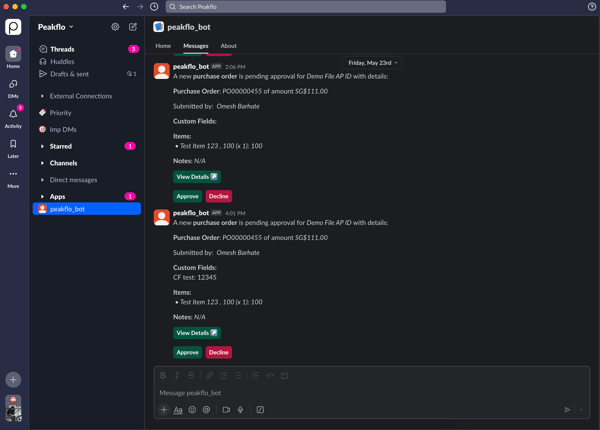Insert a link in composer
Viewport: 600px width, 430px height.
[x=209, y=375]
